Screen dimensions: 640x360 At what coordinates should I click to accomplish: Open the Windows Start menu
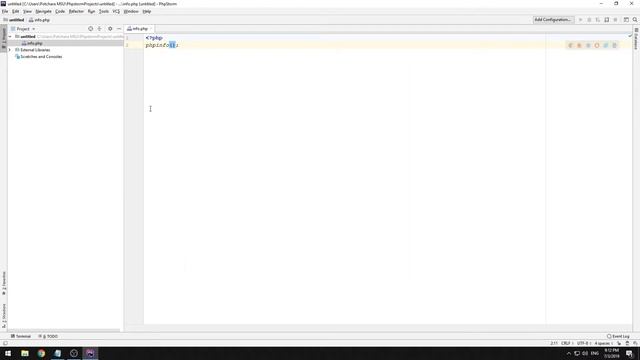coord(8,353)
